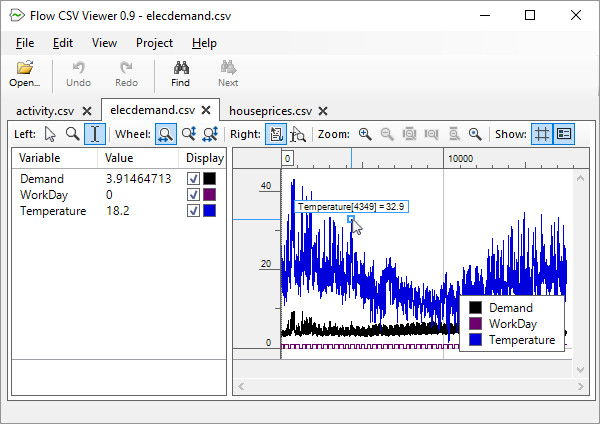600x424 pixels.
Task: Click the Open file toolbar icon
Action: click(x=25, y=74)
